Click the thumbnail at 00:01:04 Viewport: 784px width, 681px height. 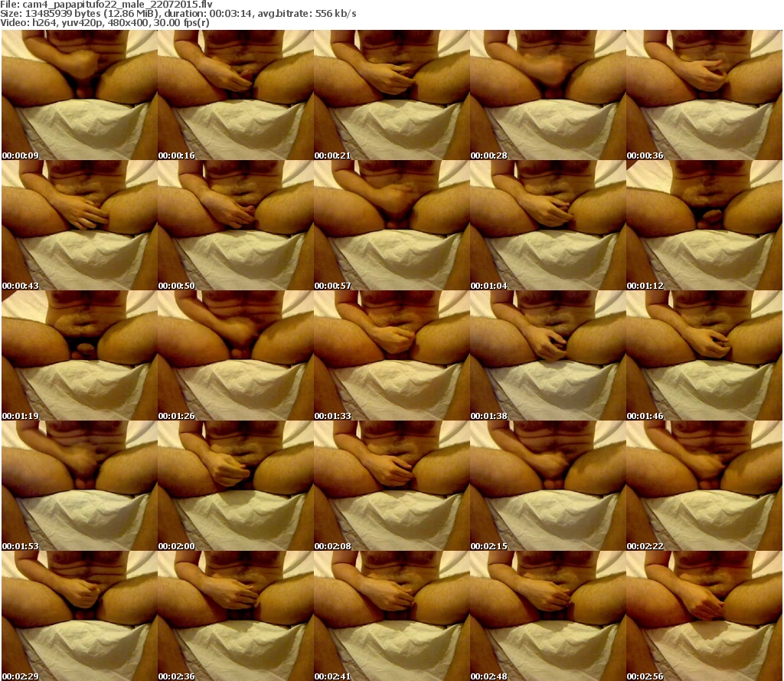547,225
